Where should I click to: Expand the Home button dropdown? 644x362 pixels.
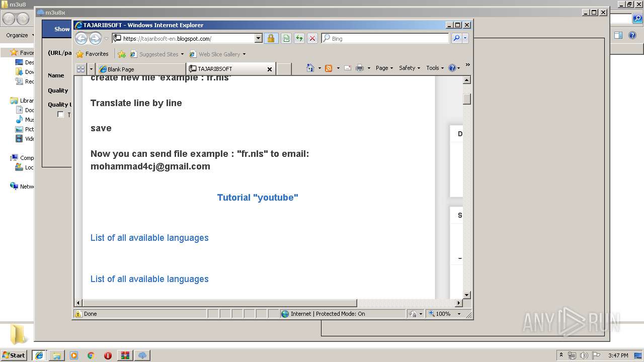coord(319,68)
